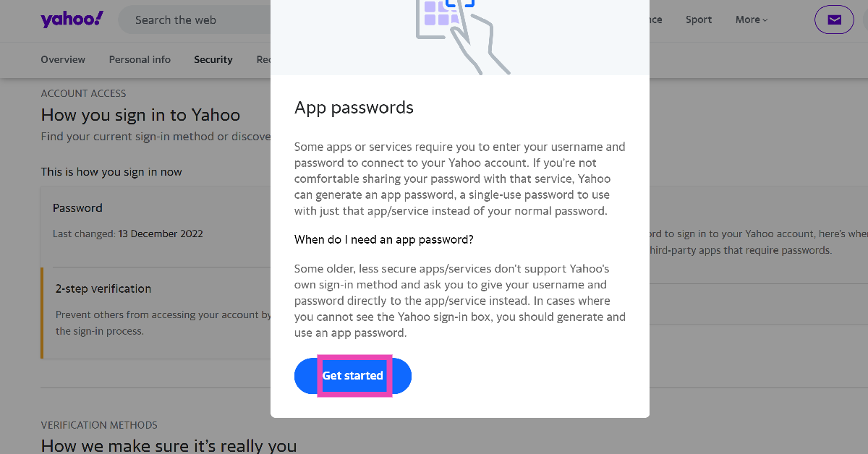868x454 pixels.
Task: Click the 'When do I need an app password?' subheading
Action: click(384, 239)
